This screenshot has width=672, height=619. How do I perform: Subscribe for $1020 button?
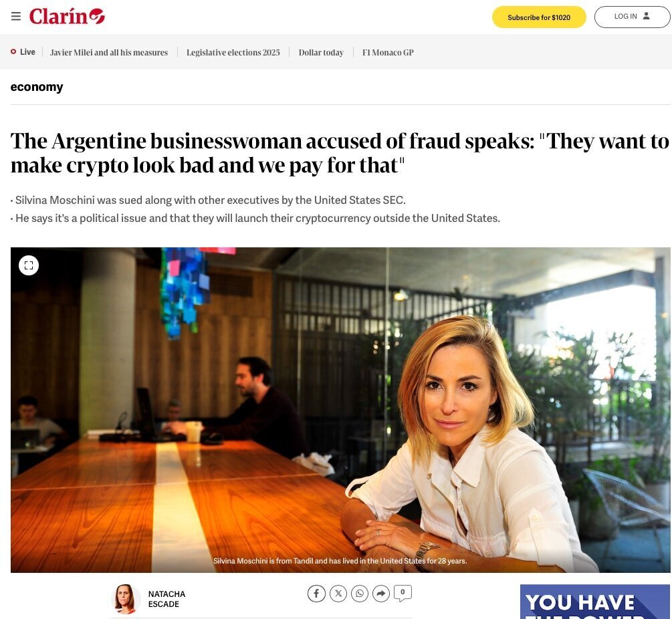click(x=539, y=17)
